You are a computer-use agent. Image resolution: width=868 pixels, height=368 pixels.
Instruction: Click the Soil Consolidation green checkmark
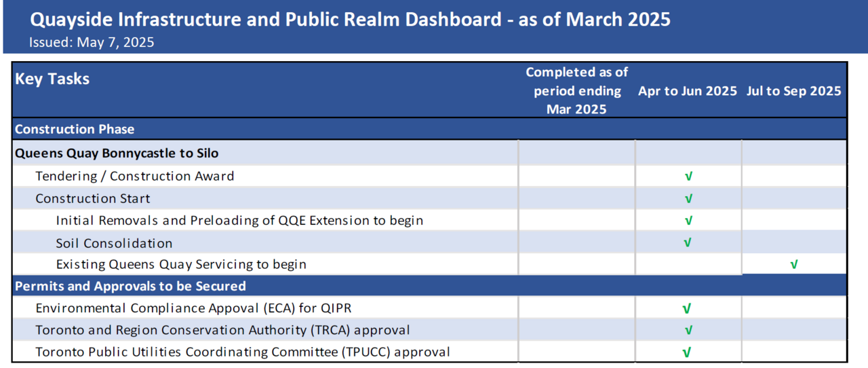(x=687, y=242)
